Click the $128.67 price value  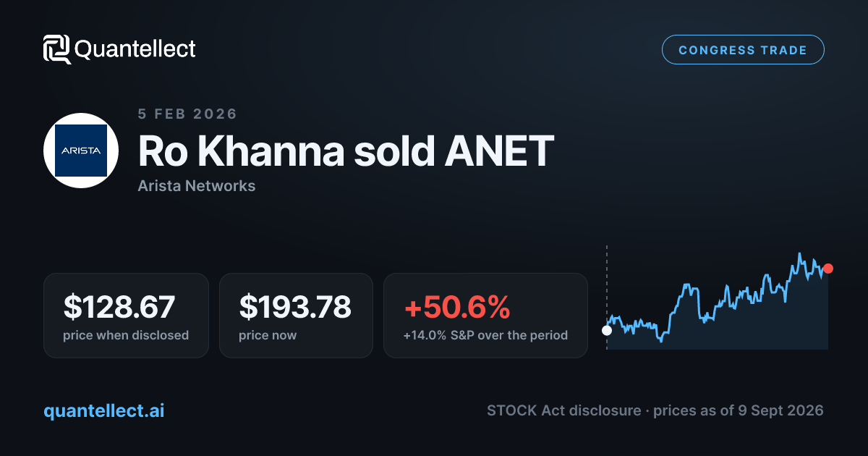[119, 307]
